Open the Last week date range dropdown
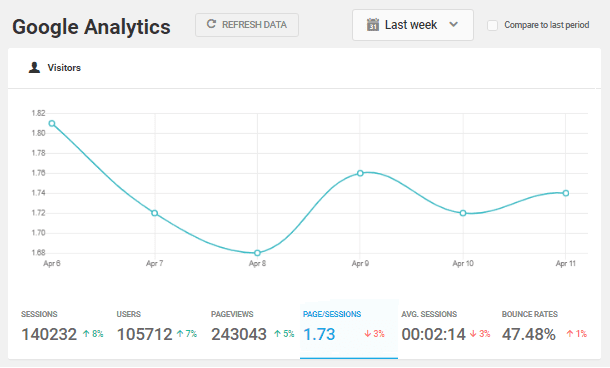The image size is (610, 368). coord(413,25)
